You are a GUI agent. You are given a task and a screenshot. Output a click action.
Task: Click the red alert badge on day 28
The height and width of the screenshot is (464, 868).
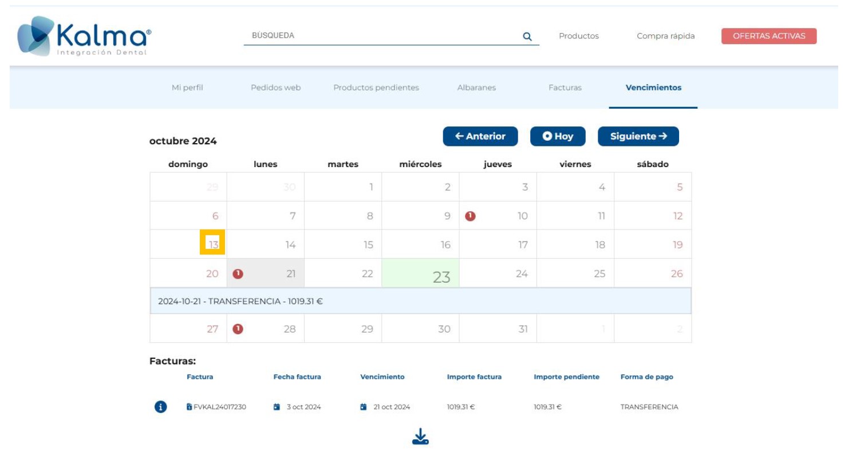238,329
